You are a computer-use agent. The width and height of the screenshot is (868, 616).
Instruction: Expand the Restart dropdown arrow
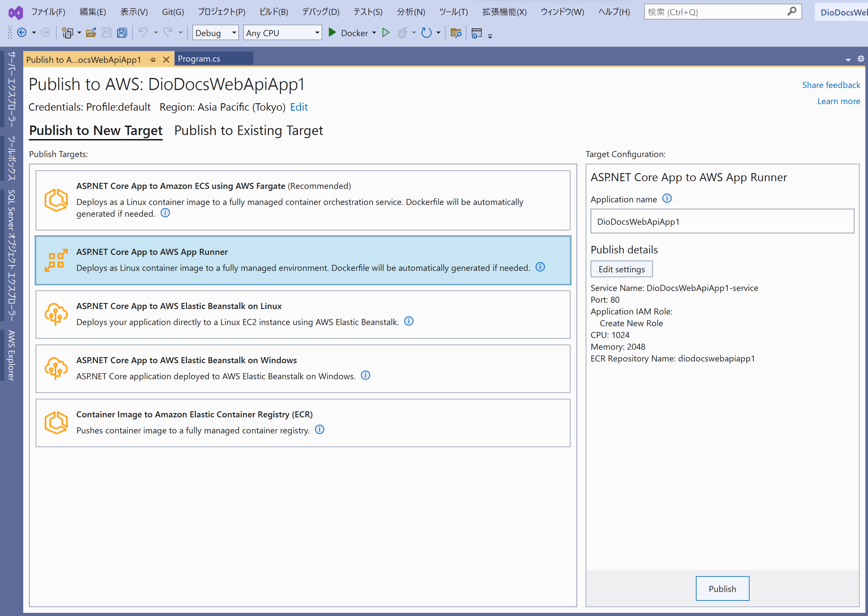pyautogui.click(x=438, y=33)
